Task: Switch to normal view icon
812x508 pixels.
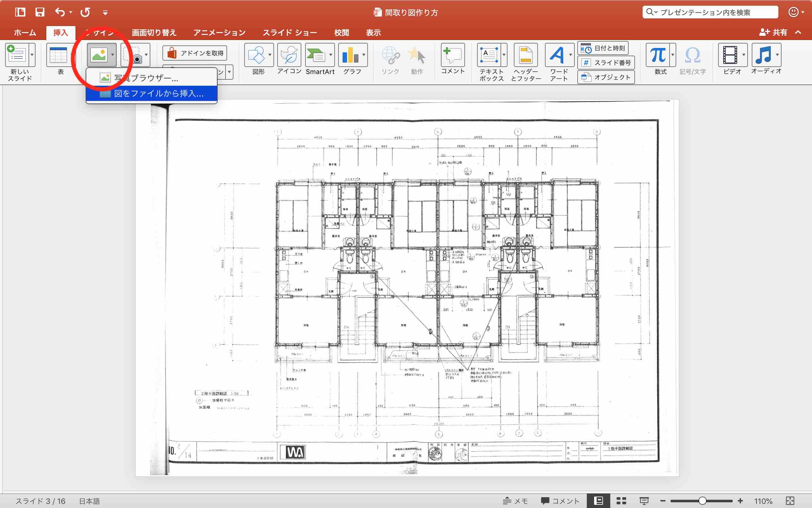Action: coord(598,501)
